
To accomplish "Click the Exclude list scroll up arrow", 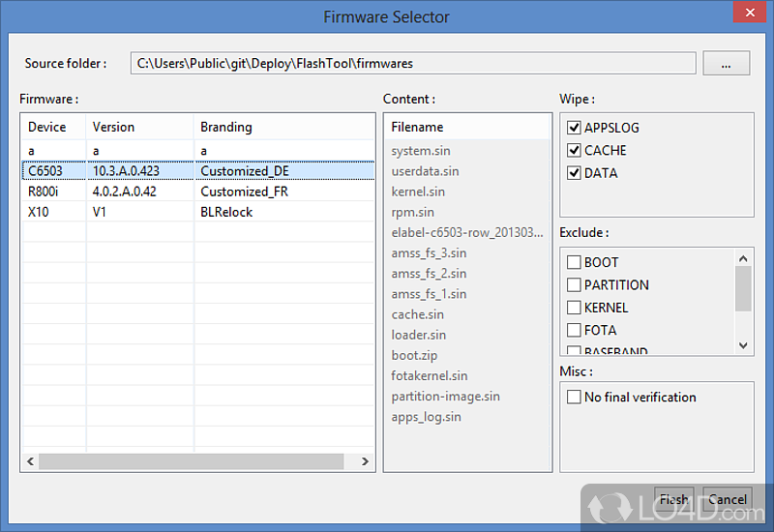I will coord(743,258).
